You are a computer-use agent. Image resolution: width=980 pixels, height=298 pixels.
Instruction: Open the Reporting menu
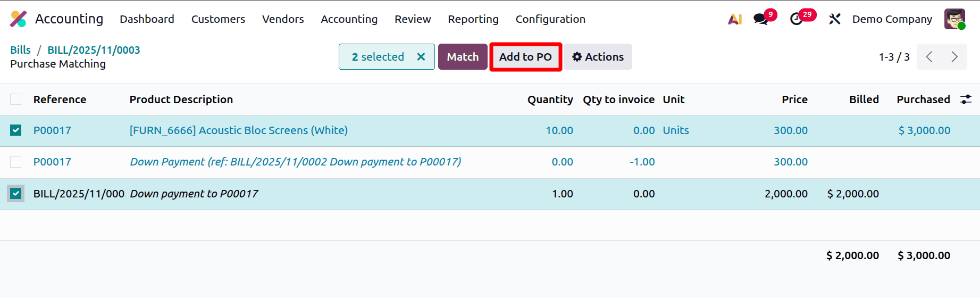(x=473, y=19)
